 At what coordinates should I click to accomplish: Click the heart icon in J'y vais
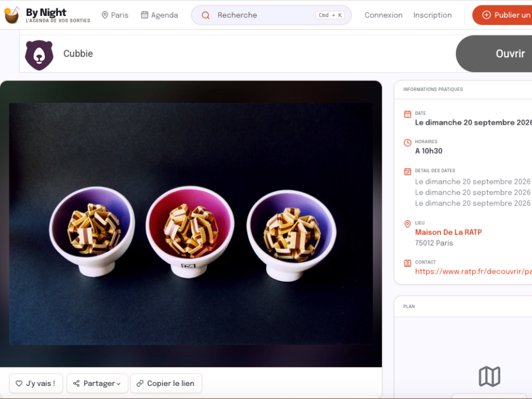19,384
